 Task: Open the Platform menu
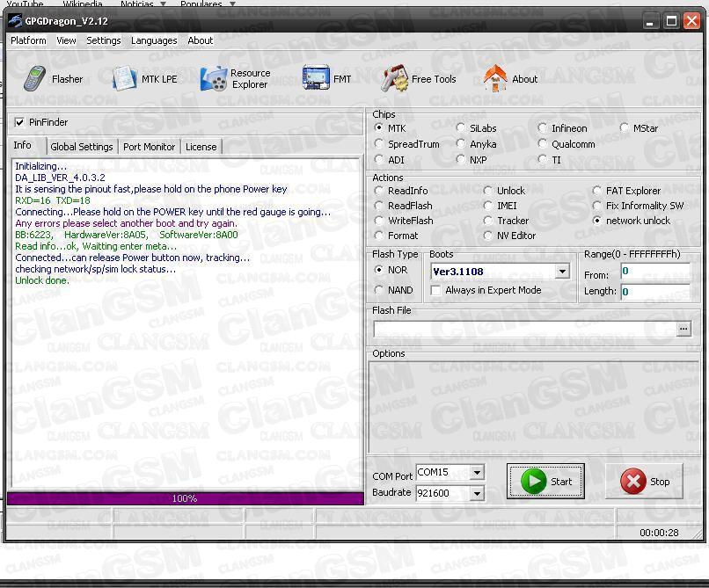[28, 40]
